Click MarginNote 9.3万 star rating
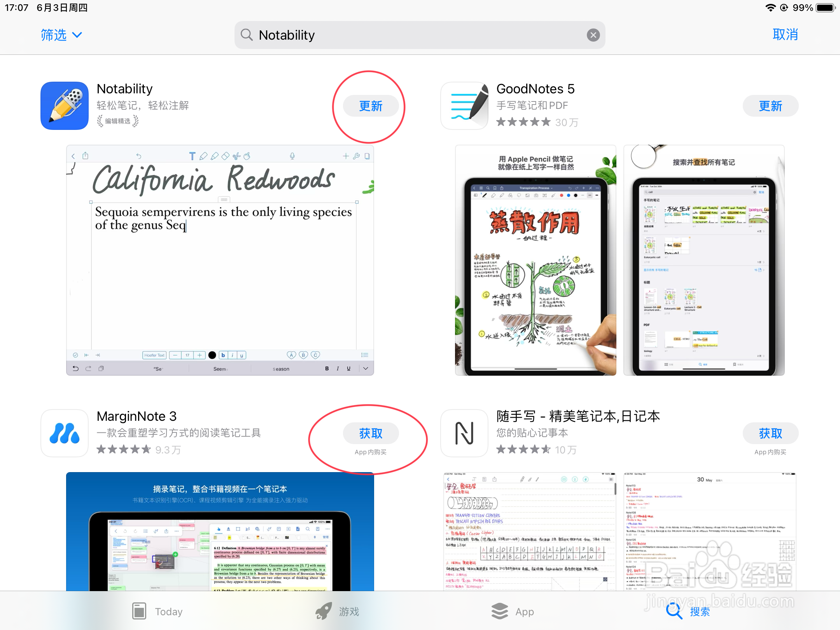The image size is (840, 630). pos(139,450)
